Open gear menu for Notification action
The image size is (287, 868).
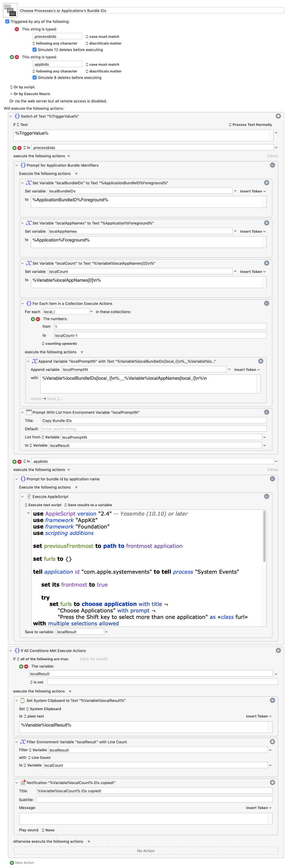(x=272, y=782)
